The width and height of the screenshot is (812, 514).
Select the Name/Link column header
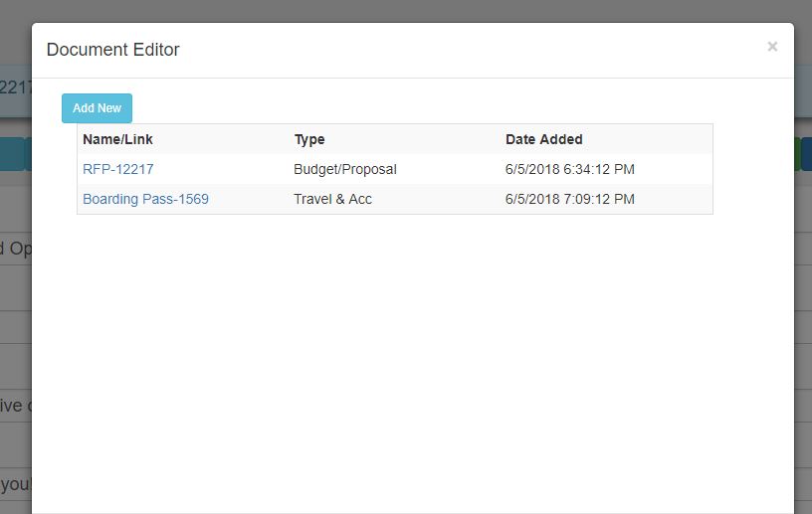point(117,139)
